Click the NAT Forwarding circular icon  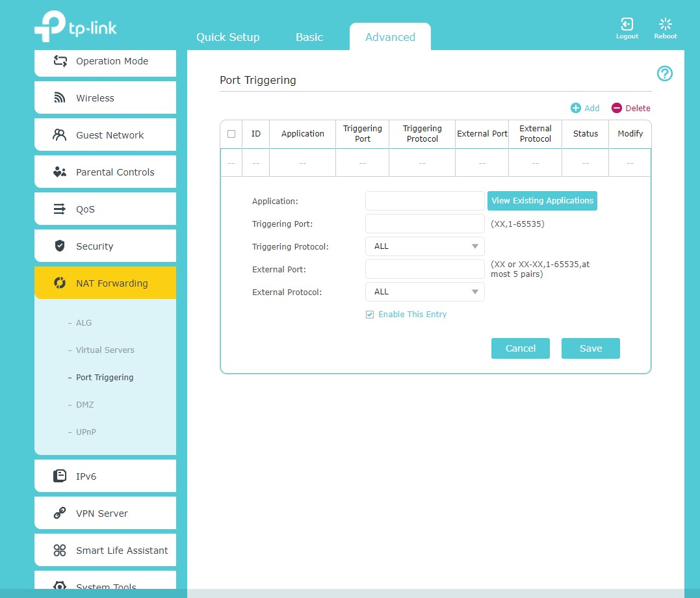[59, 283]
